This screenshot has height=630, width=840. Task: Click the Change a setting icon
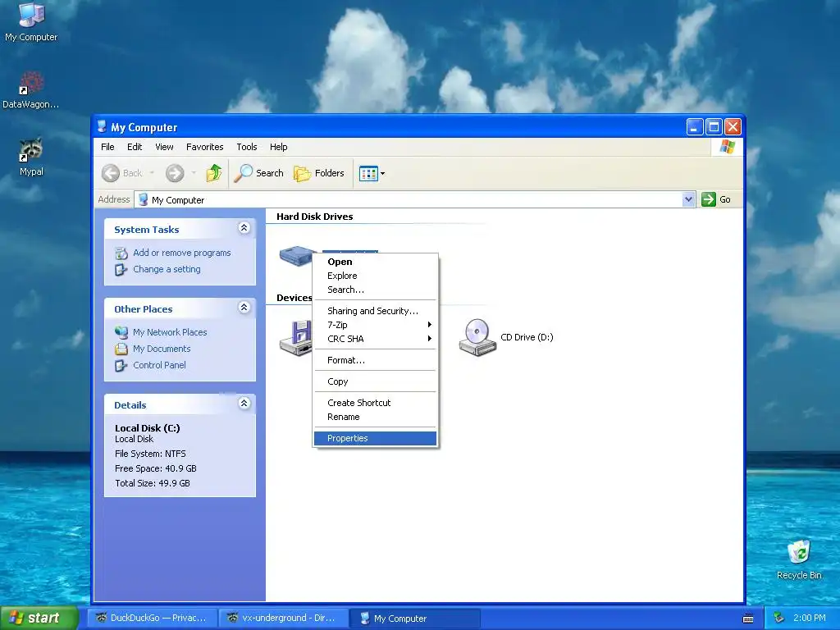[x=121, y=269]
